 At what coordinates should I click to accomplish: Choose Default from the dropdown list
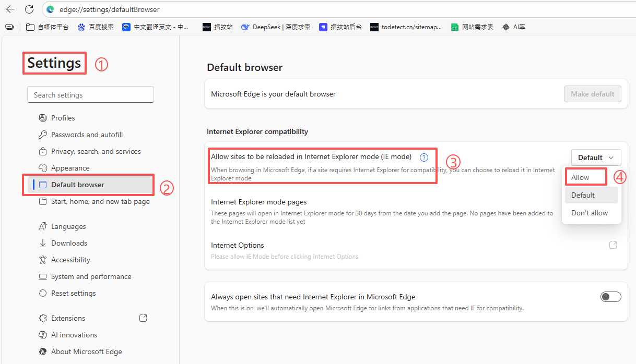click(592, 195)
